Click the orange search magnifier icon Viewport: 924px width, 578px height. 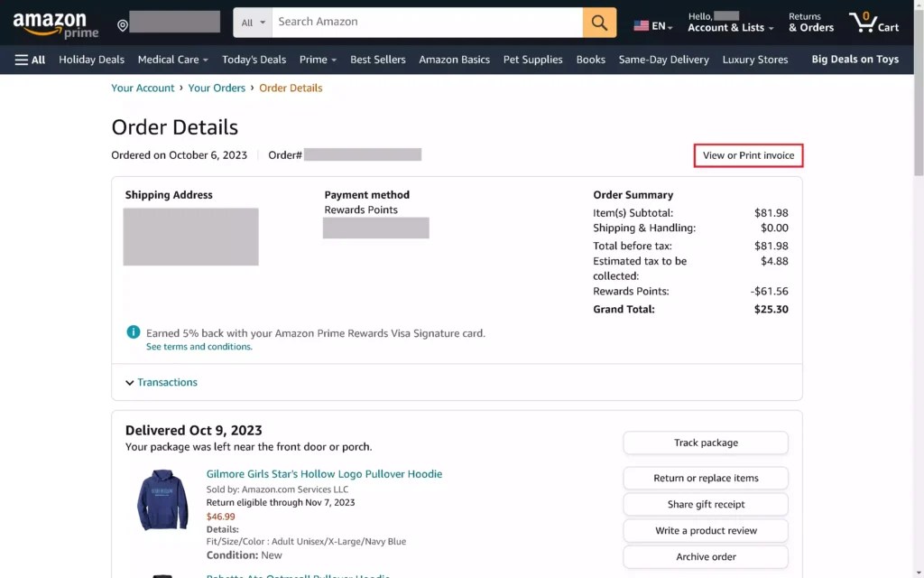599,22
